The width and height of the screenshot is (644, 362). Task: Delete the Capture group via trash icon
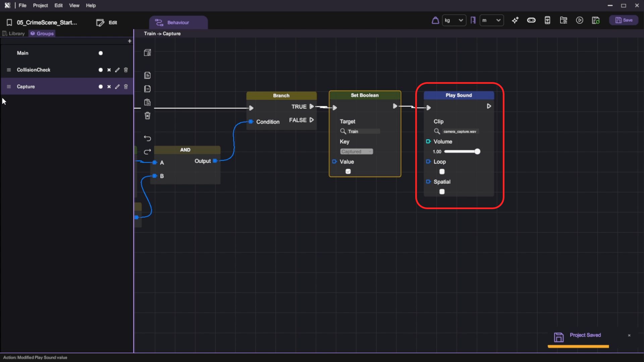(126, 86)
